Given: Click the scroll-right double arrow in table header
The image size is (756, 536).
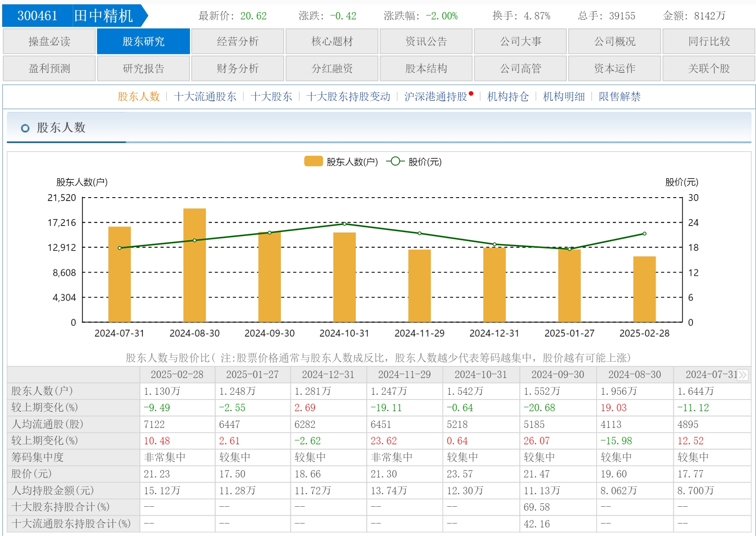Looking at the screenshot, I should pos(742,375).
